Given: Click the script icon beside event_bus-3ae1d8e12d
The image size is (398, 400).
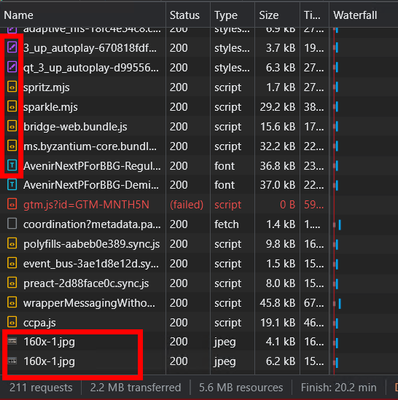Looking at the screenshot, I should tap(12, 264).
